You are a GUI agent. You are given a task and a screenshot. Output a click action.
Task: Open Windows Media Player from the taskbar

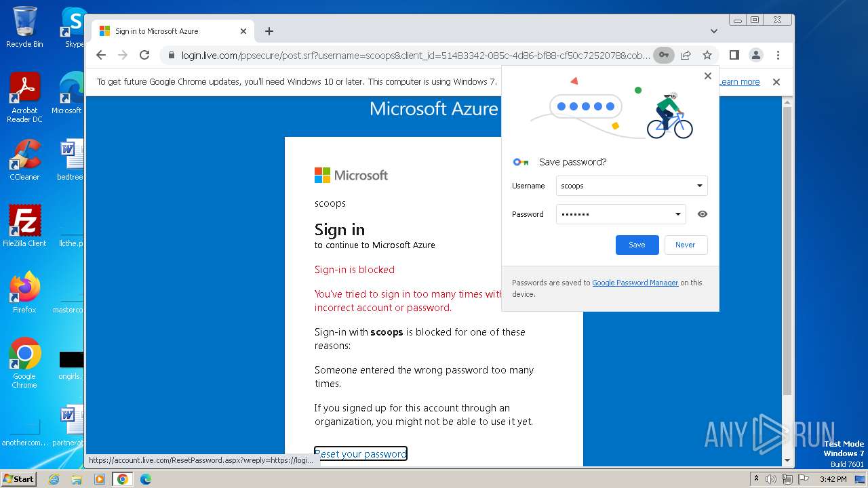pos(100,479)
